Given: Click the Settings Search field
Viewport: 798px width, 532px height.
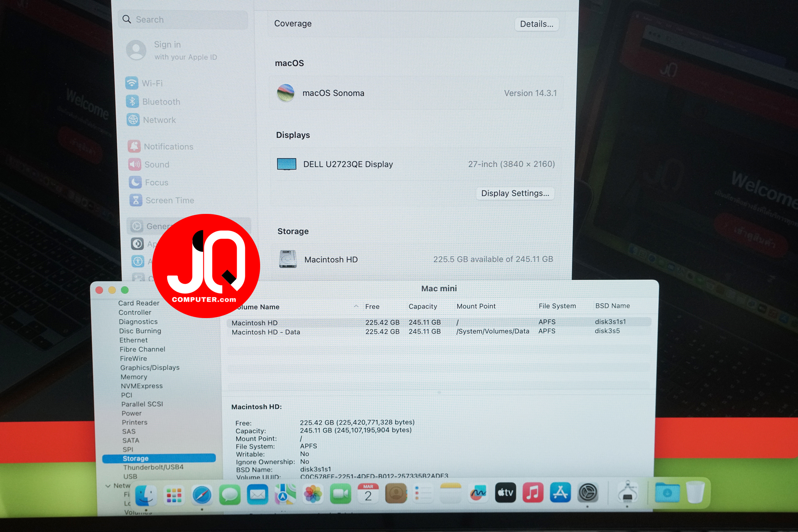Looking at the screenshot, I should (x=183, y=19).
